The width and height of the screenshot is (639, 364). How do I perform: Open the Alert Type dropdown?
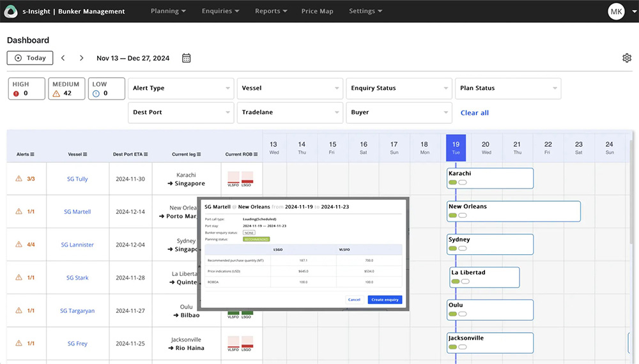(x=181, y=88)
